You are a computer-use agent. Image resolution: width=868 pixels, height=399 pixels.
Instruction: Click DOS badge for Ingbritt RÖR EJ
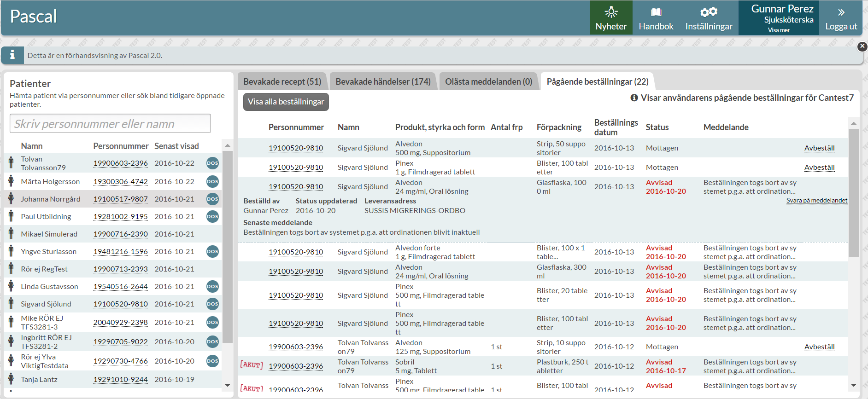[212, 342]
